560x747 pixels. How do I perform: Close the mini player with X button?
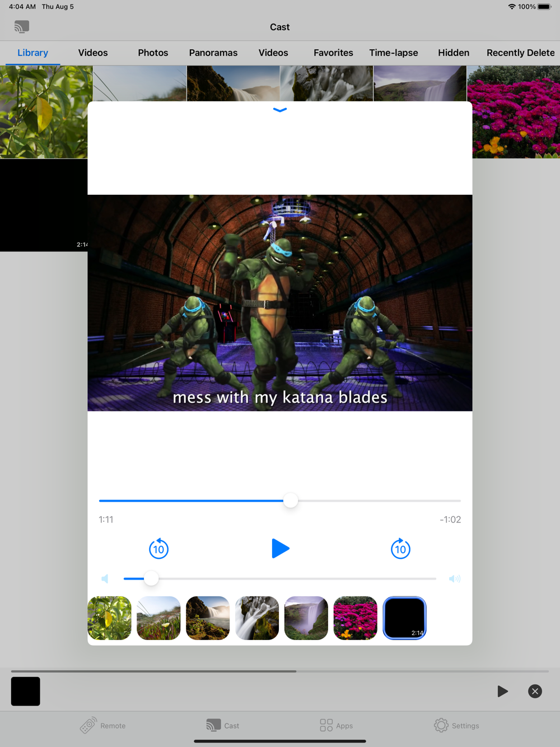[535, 691]
